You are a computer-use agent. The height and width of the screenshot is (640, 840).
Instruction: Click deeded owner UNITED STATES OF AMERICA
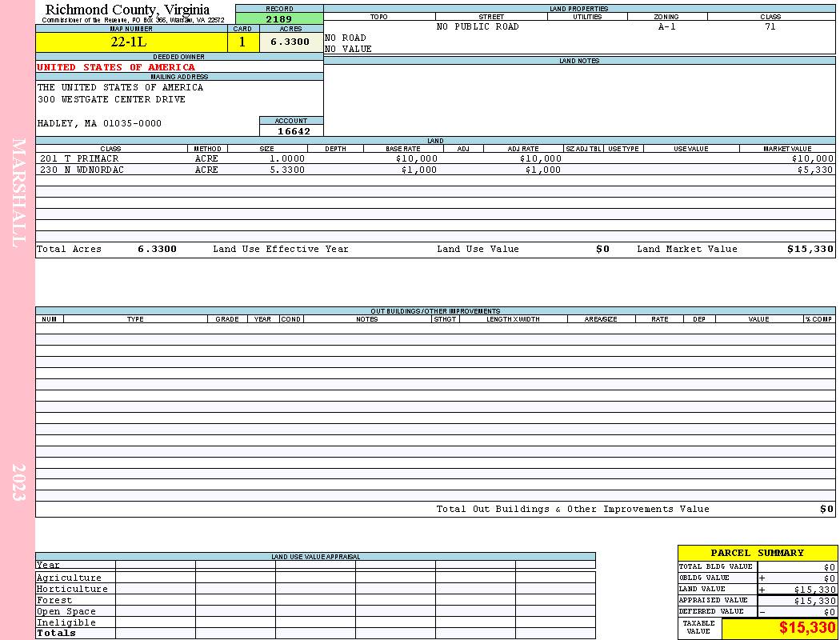click(x=116, y=67)
